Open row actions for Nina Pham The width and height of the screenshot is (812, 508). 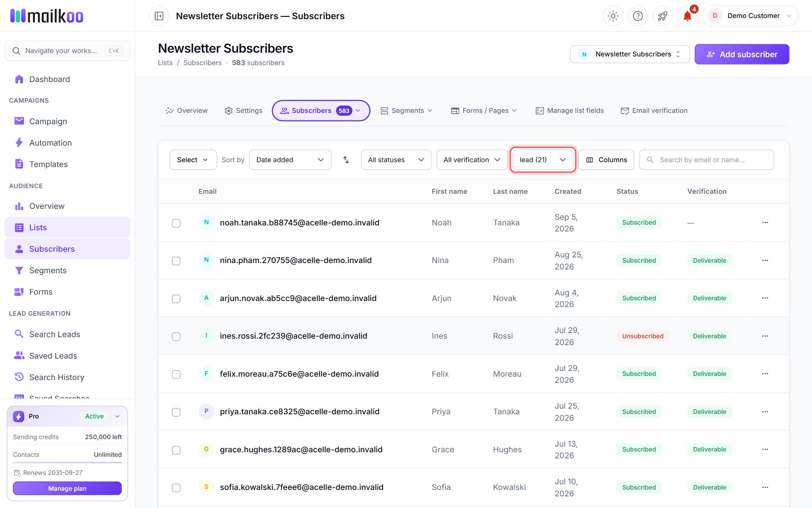[765, 260]
